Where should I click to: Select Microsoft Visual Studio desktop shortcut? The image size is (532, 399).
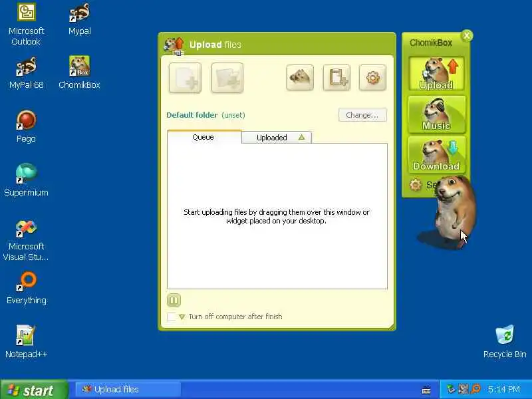pyautogui.click(x=26, y=240)
